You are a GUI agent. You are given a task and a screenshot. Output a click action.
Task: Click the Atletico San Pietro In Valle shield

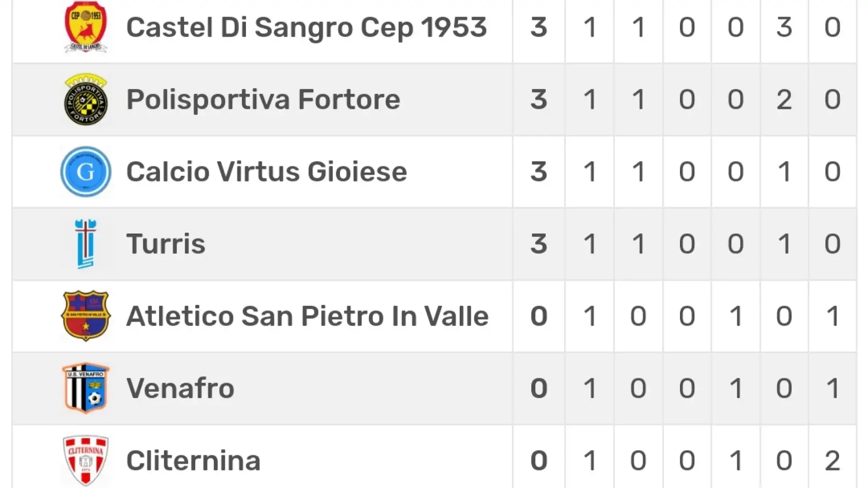pyautogui.click(x=86, y=316)
